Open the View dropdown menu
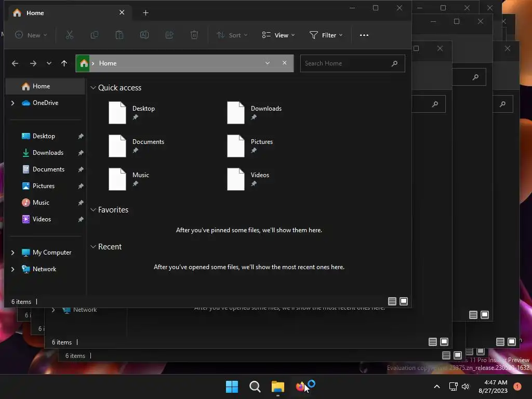This screenshot has height=399, width=532. (278, 35)
